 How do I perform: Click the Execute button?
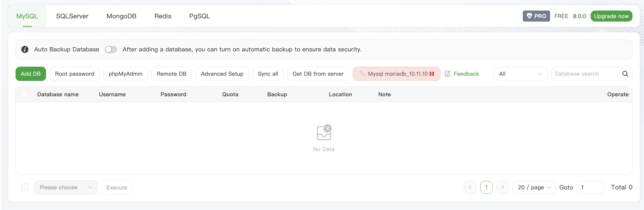pos(117,187)
